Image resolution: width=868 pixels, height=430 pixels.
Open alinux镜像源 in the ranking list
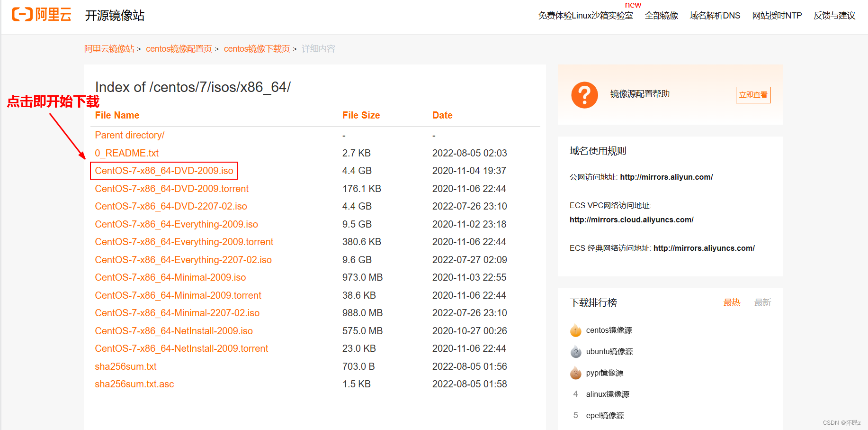(x=608, y=394)
